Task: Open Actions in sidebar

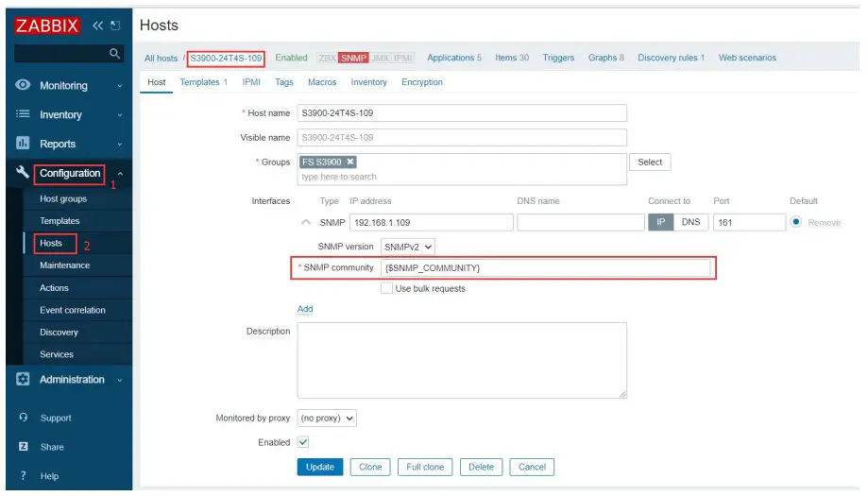Action: 54,288
